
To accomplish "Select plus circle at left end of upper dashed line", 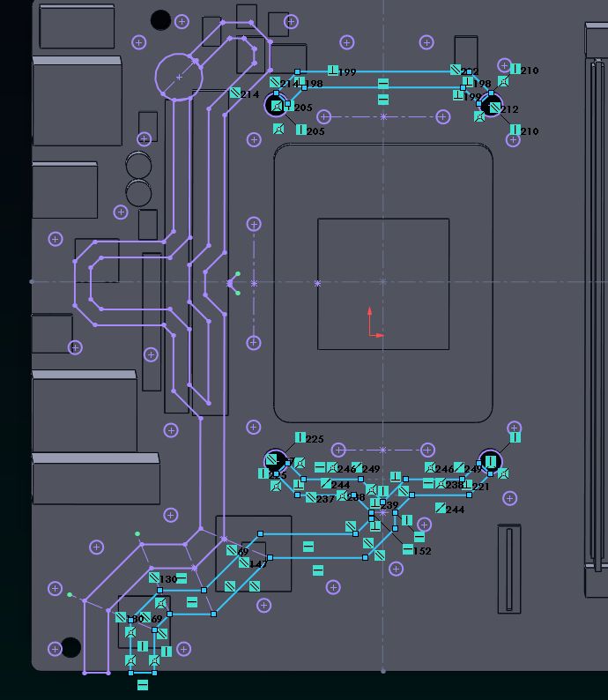I will pyautogui.click(x=324, y=117).
